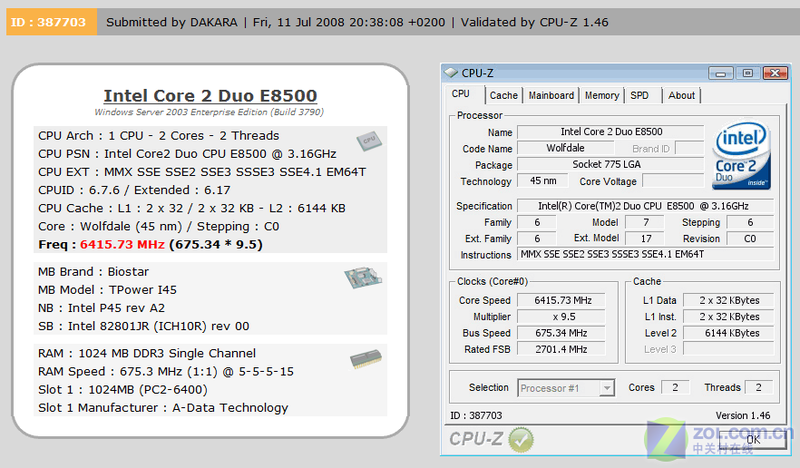Click the 'MB Brand : Biostar' line
The image size is (800, 468).
[x=93, y=272]
